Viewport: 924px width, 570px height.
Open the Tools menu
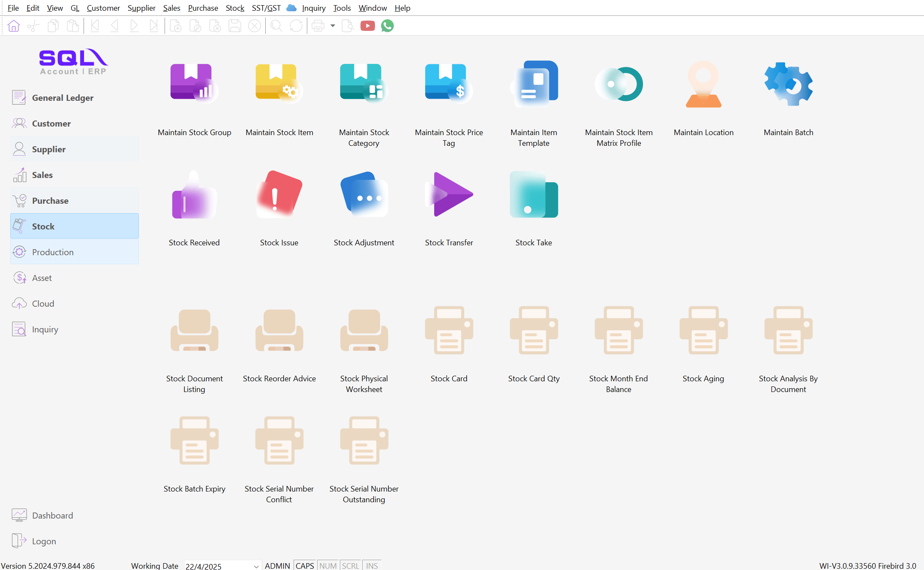tap(342, 8)
